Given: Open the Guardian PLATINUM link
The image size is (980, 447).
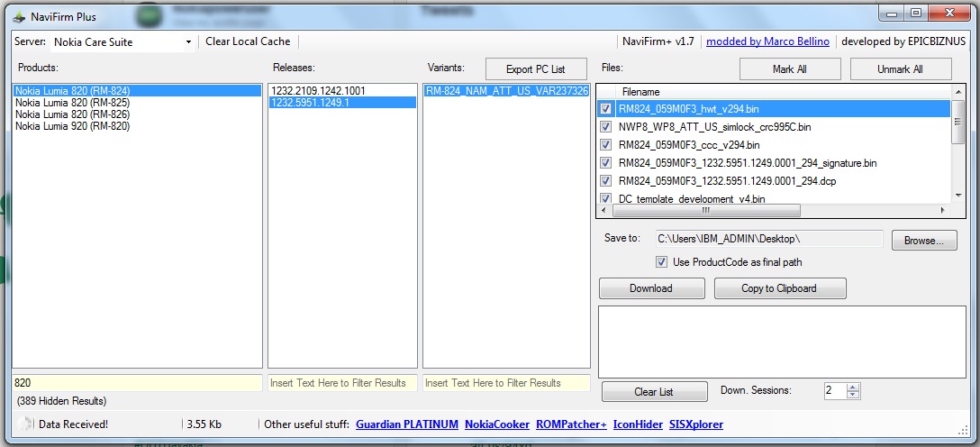Looking at the screenshot, I should click(407, 424).
